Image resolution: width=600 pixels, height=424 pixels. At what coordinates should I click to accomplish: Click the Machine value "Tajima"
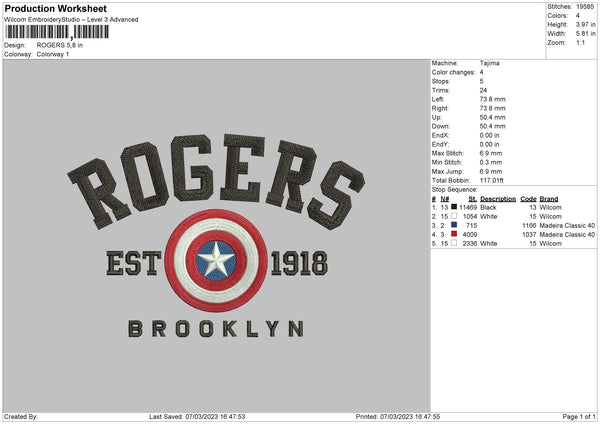point(489,63)
